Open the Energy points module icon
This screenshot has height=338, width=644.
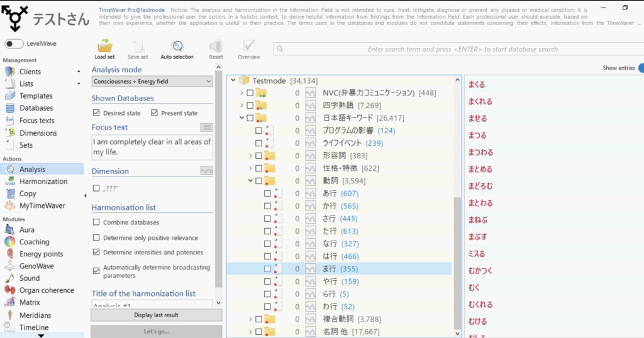tap(10, 254)
